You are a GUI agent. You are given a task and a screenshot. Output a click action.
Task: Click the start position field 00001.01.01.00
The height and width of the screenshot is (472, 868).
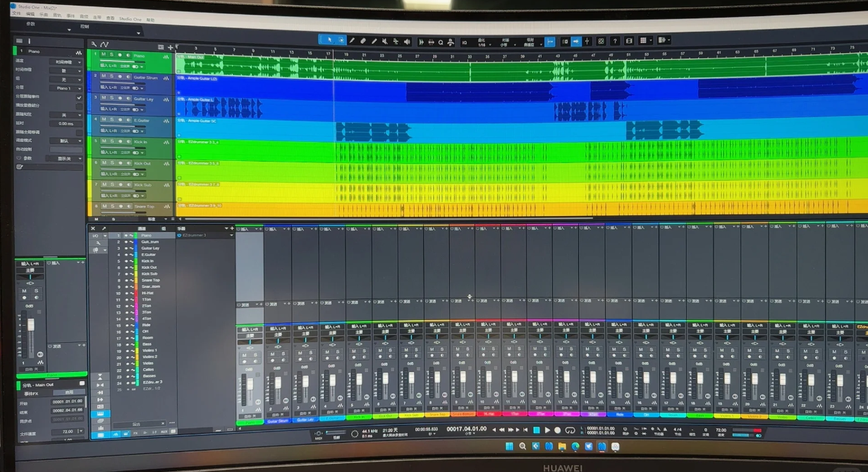click(67, 401)
